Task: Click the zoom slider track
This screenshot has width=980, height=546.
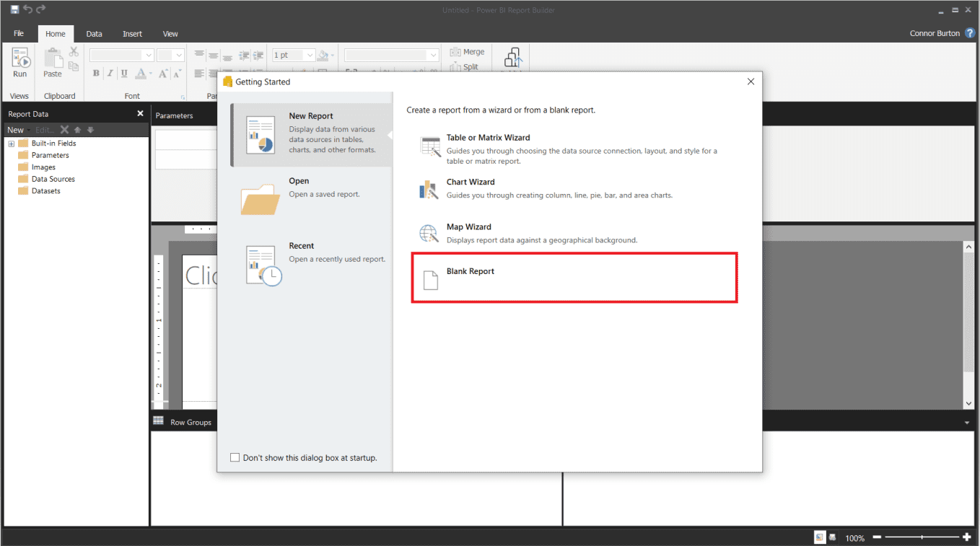Action: pyautogui.click(x=922, y=537)
